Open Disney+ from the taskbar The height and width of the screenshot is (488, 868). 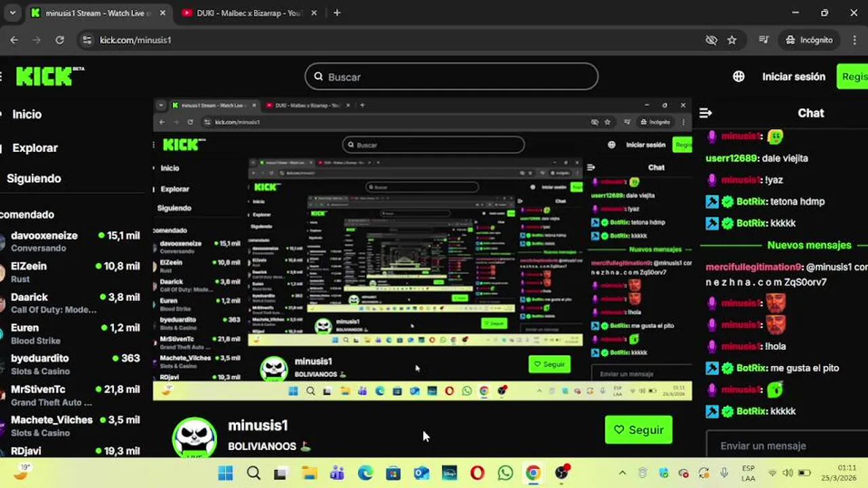pos(449,473)
